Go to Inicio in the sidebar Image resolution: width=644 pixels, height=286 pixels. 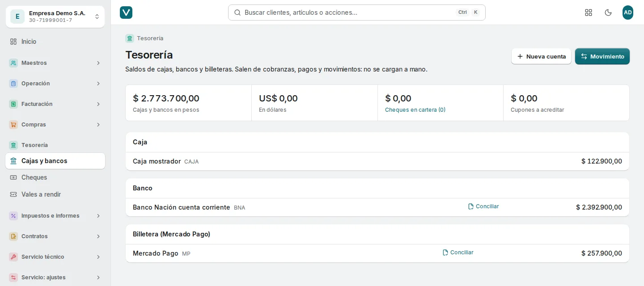(x=55, y=42)
